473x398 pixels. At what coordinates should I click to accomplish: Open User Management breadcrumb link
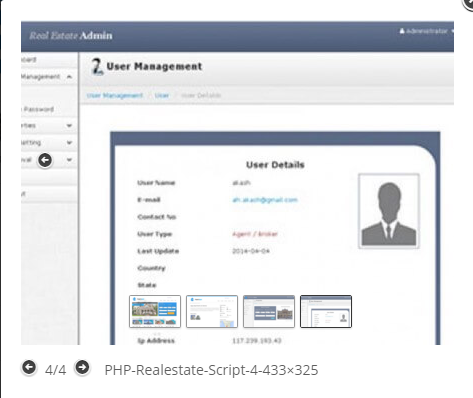[x=115, y=96]
